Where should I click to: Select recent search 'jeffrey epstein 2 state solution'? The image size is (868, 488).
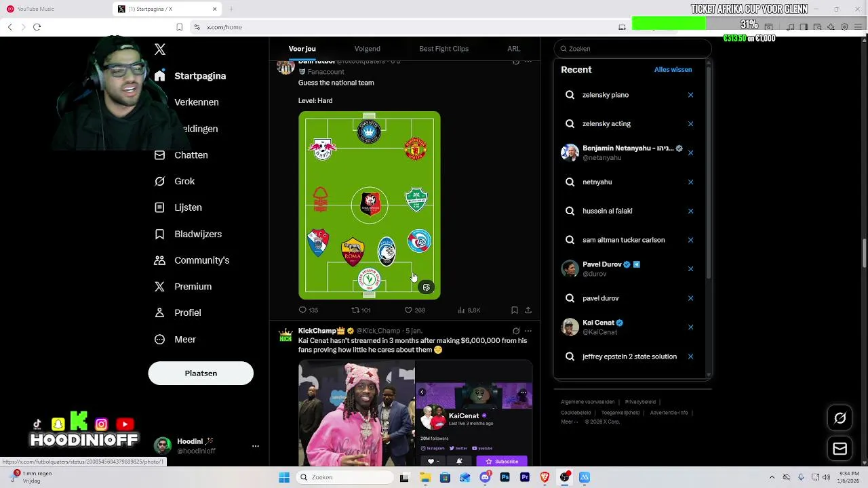629,357
